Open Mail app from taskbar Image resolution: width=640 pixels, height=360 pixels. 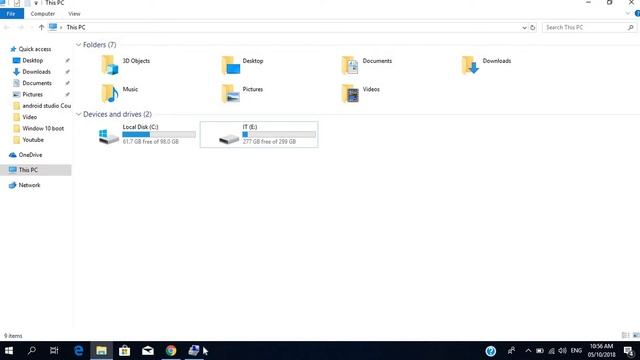(x=148, y=351)
